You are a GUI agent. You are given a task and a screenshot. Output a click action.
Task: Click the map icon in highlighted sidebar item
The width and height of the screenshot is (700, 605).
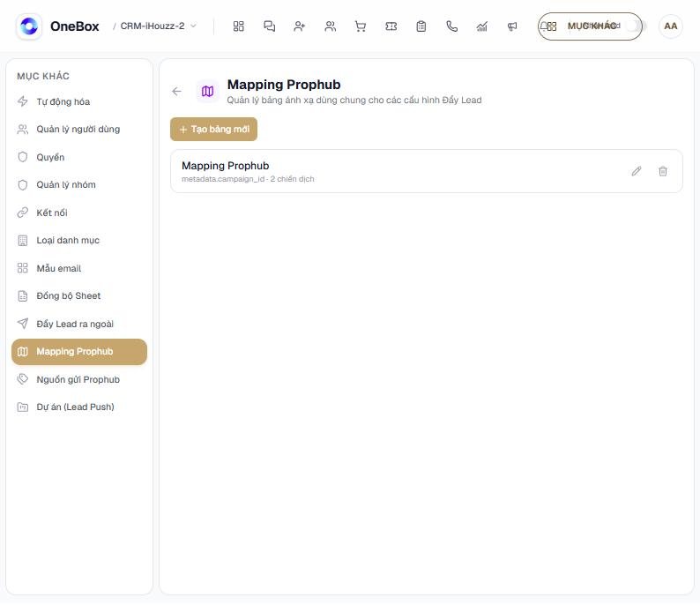(22, 352)
